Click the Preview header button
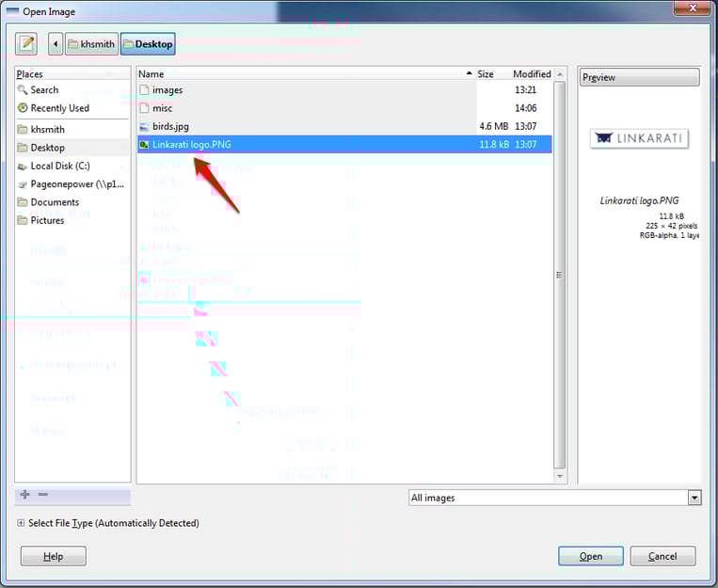 (x=639, y=77)
